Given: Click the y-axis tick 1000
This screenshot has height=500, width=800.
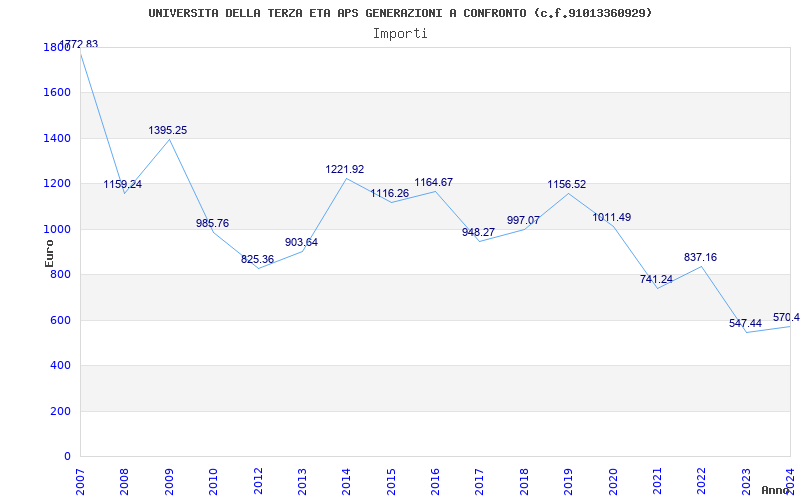Looking at the screenshot, I should (x=57, y=230).
